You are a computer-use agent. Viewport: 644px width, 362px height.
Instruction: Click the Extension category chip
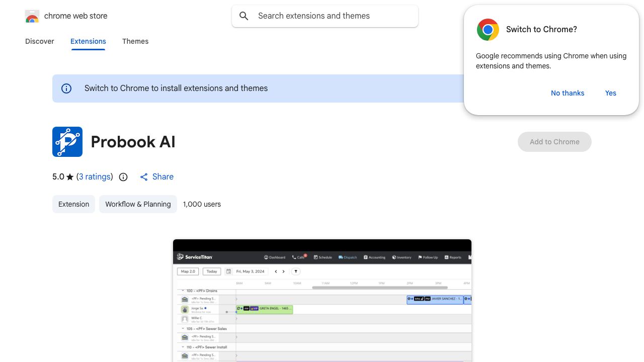tap(73, 204)
